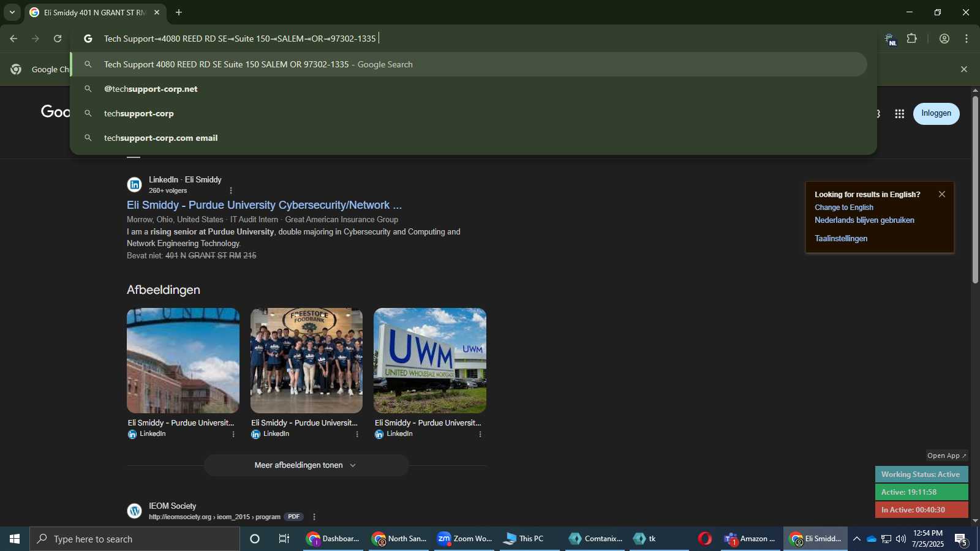This screenshot has width=980, height=551.
Task: Open the Freestore Foodbank group photo thumbnail
Action: 306,361
